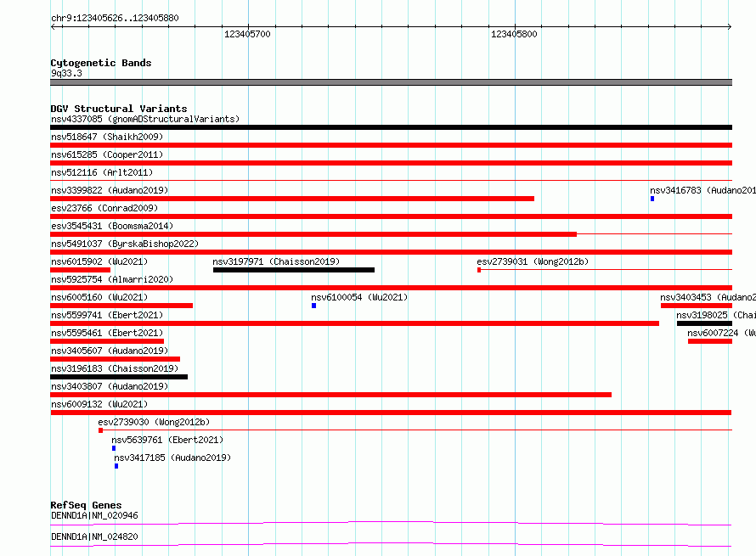Select the nsv3399822 (Audano2019) label

(x=110, y=190)
